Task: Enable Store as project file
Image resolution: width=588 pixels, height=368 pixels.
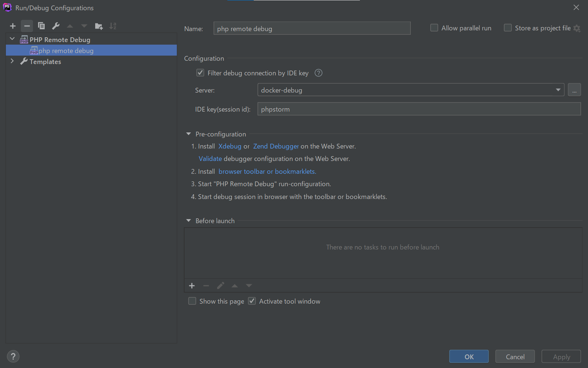Action: coord(507,27)
